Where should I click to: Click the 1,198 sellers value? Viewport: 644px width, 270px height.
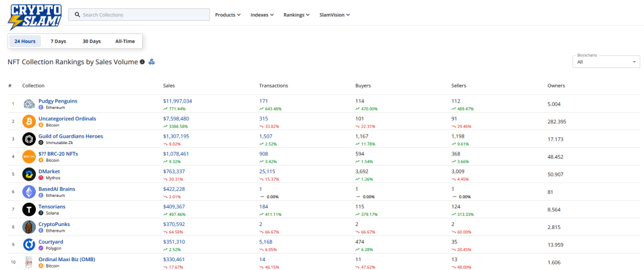pos(458,136)
